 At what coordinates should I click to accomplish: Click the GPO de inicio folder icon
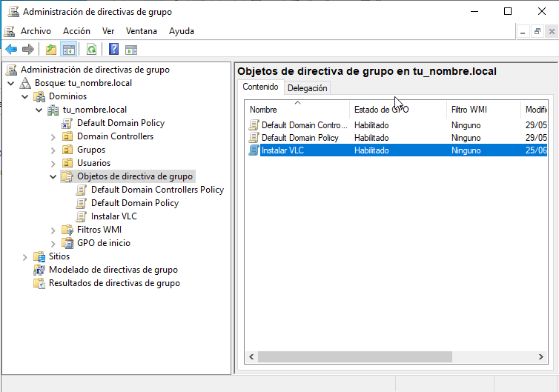pos(67,243)
